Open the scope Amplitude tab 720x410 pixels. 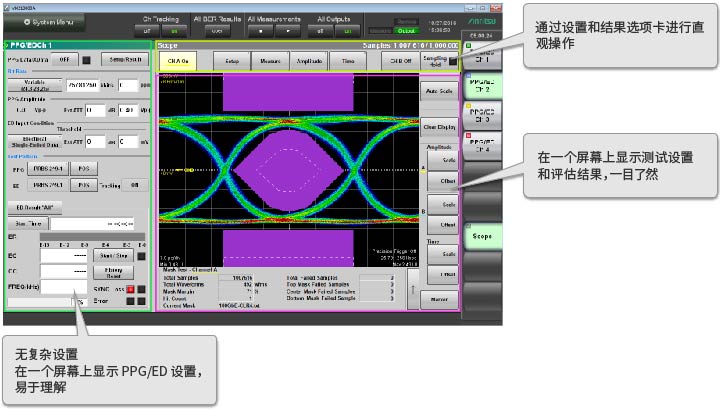point(309,61)
